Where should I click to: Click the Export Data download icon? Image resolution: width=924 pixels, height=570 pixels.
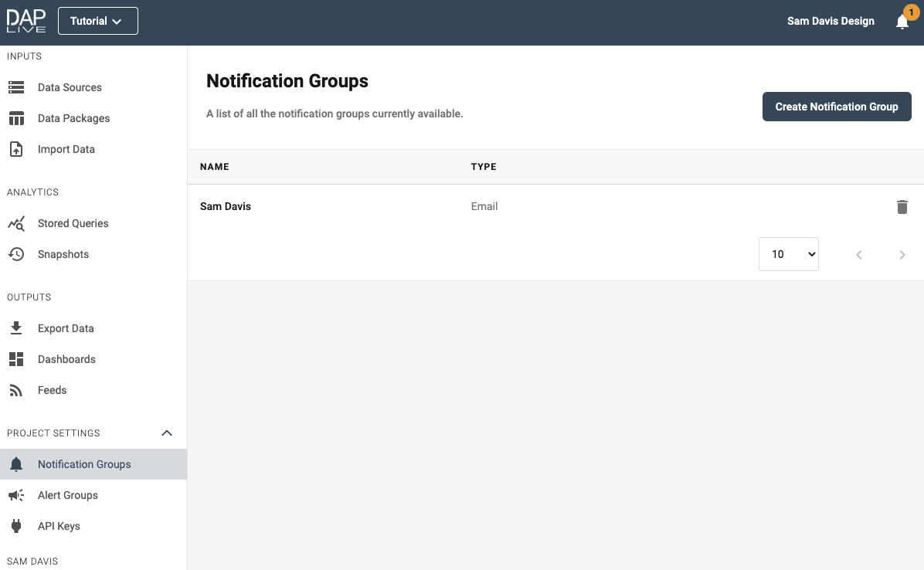point(16,328)
